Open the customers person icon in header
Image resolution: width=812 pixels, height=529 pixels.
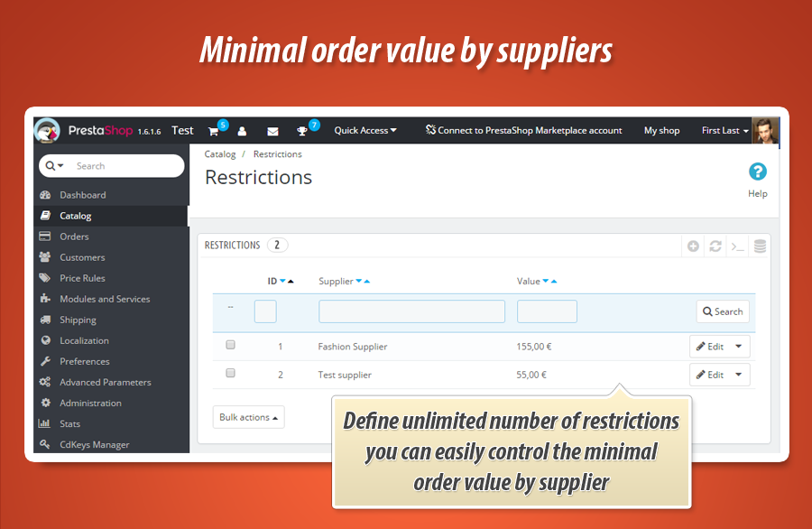pos(242,131)
